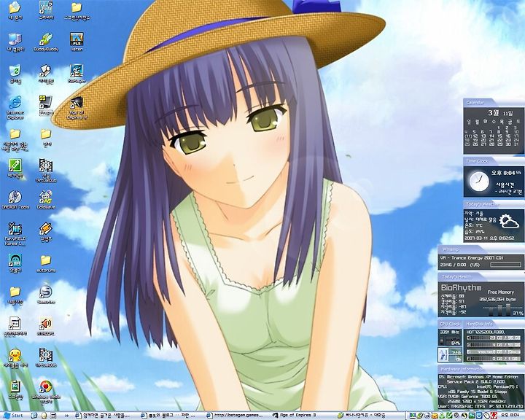Click the Hardware Information panel header
The height and width of the screenshot is (420, 525).
(462, 369)
